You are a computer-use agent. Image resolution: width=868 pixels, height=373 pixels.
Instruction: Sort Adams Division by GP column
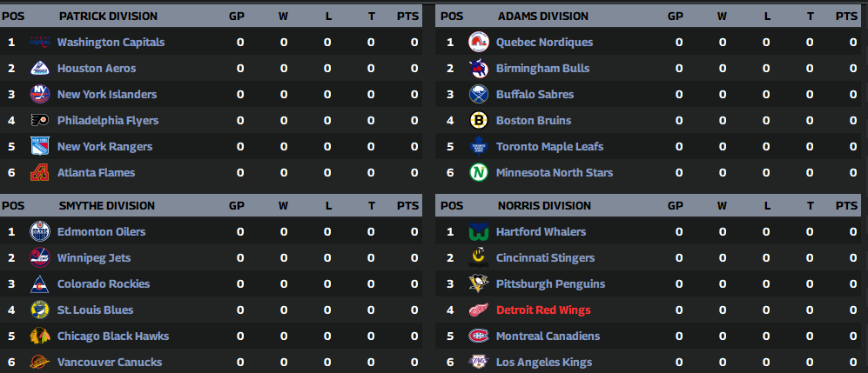(x=676, y=17)
